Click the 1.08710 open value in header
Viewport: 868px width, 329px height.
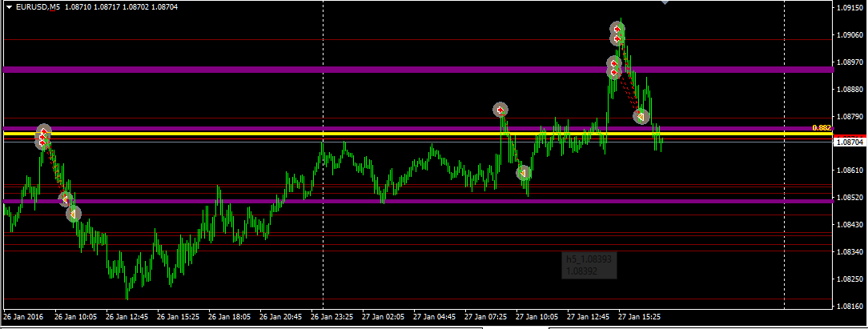pos(77,8)
